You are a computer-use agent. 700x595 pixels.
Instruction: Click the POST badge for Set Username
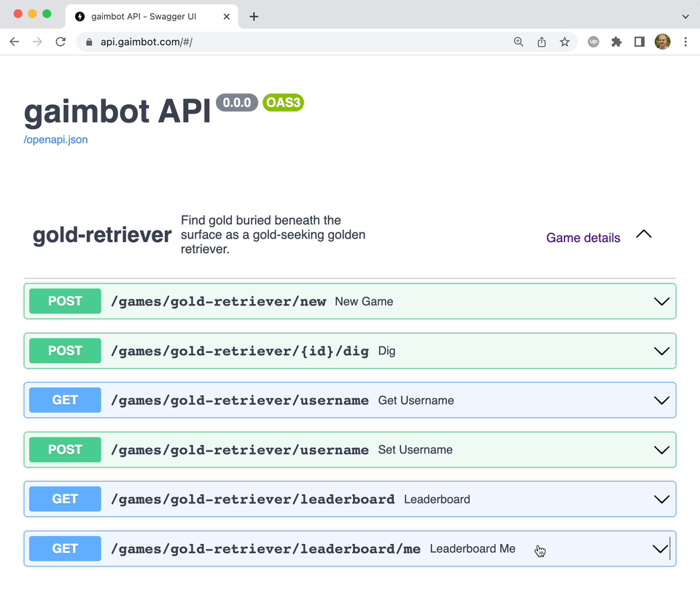(x=65, y=449)
